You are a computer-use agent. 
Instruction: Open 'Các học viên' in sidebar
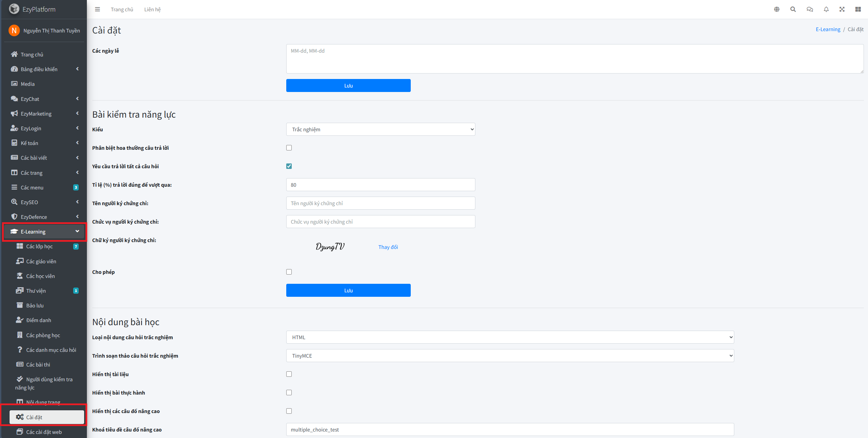(40, 276)
